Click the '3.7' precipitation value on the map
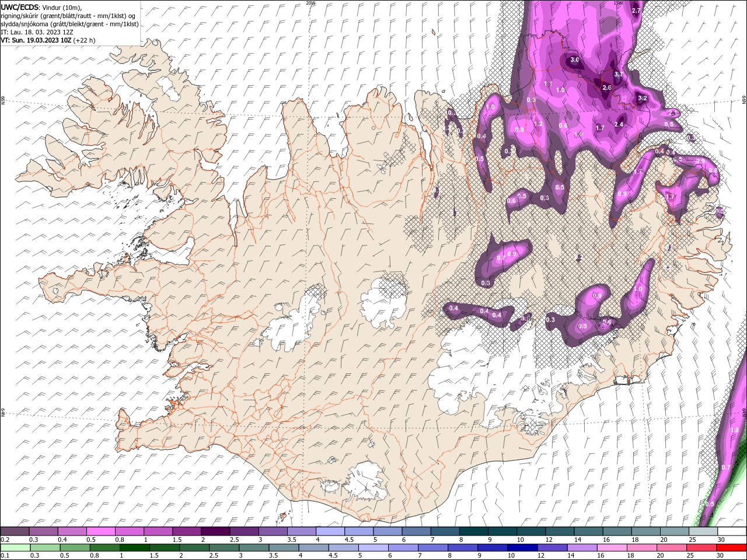The image size is (747, 560). click(x=619, y=75)
